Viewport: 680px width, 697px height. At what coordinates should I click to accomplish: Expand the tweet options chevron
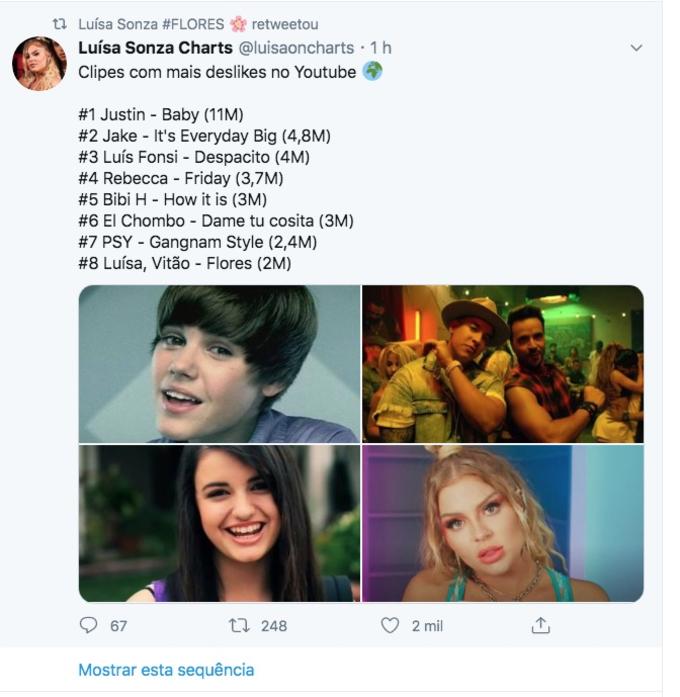point(636,48)
